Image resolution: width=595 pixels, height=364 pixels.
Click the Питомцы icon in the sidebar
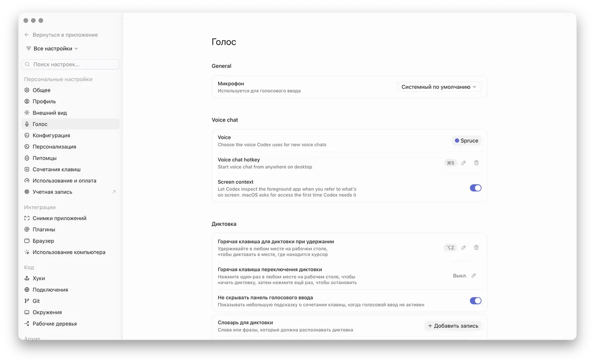coord(27,158)
